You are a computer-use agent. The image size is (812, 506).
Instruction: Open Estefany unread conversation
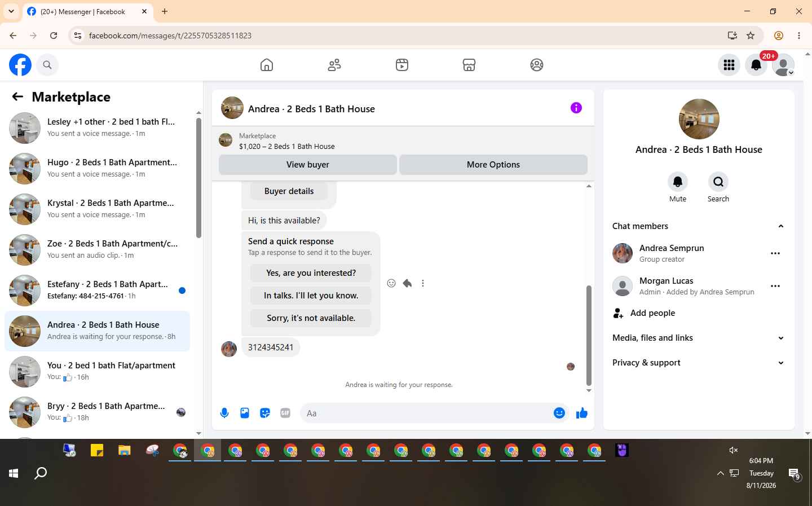click(97, 291)
